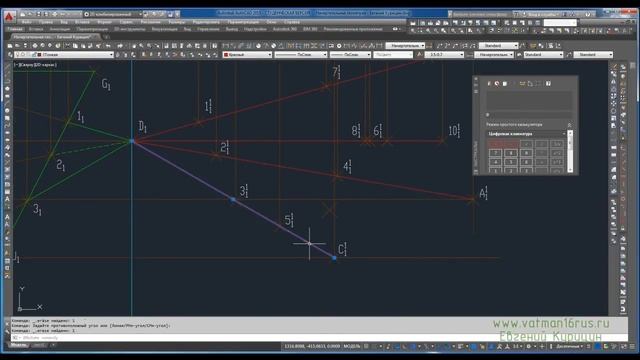This screenshot has width=640, height=360.
Task: Open the Красный color dropdown
Action: tap(247, 54)
